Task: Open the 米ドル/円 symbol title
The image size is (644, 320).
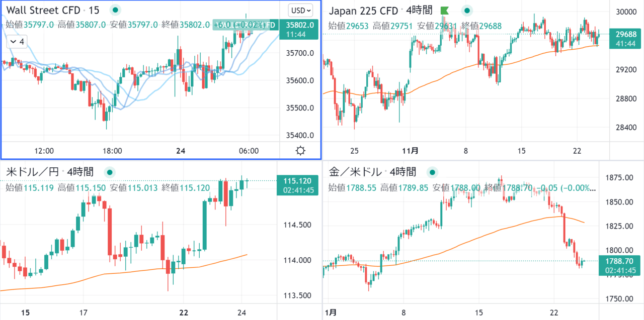Action: click(x=31, y=172)
